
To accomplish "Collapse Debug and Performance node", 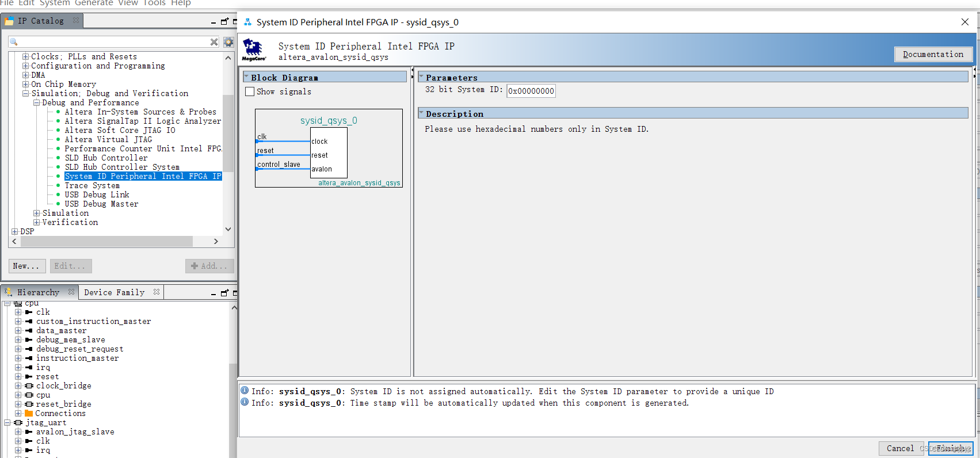I will pyautogui.click(x=36, y=102).
